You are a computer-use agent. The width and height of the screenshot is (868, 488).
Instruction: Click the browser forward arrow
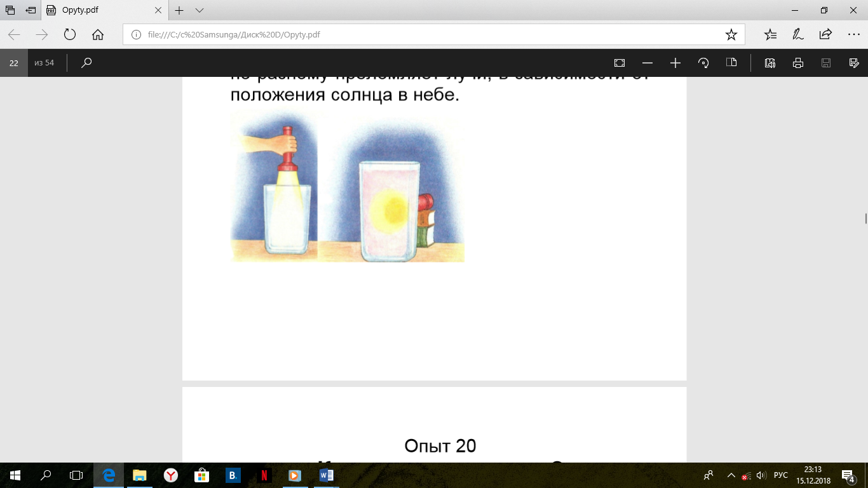click(42, 34)
